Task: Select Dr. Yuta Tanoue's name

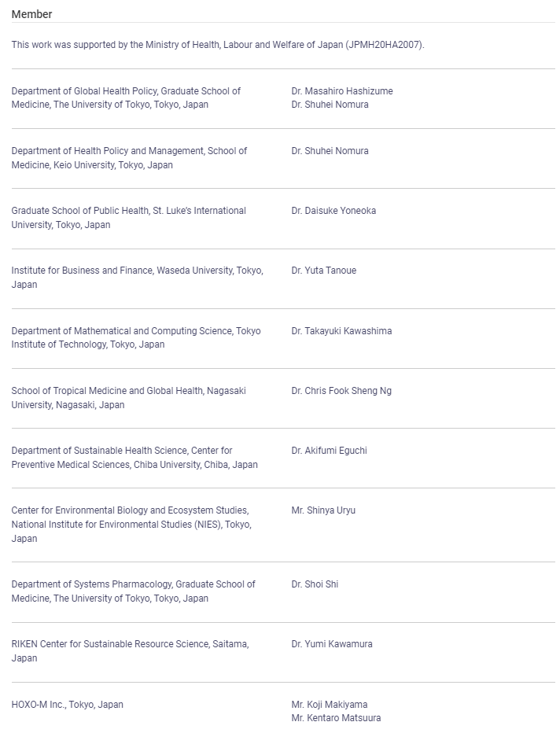Action: coord(323,271)
